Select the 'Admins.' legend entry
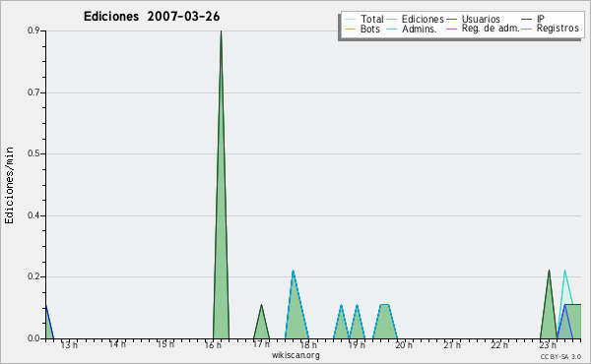This screenshot has width=591, height=364. (412, 29)
